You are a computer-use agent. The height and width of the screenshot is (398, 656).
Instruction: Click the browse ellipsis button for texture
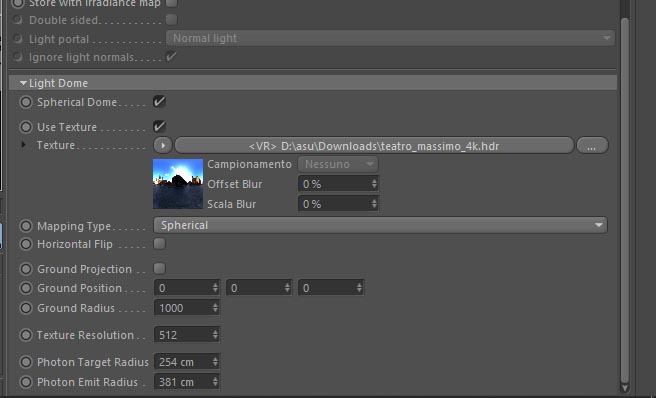pos(592,146)
